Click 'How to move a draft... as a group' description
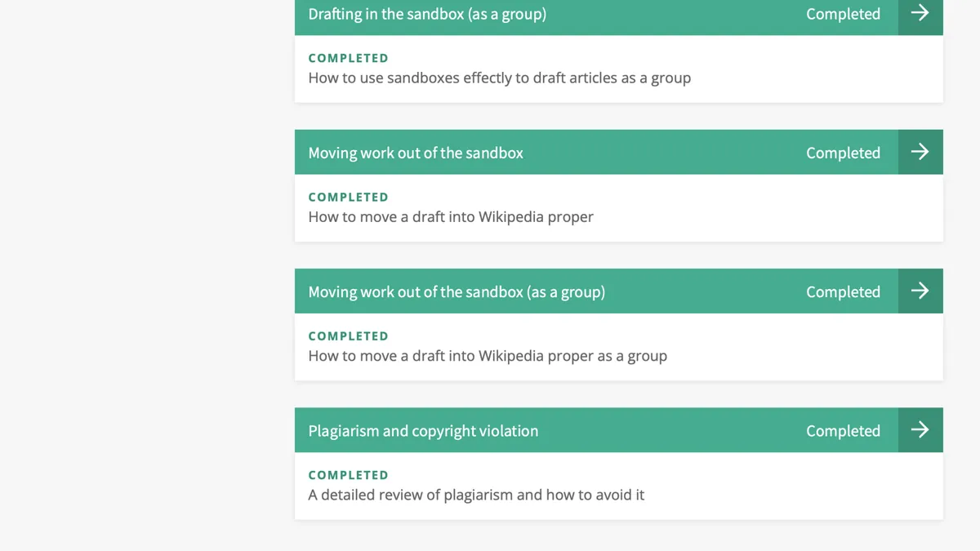Screen dimensions: 980x551 [488, 356]
